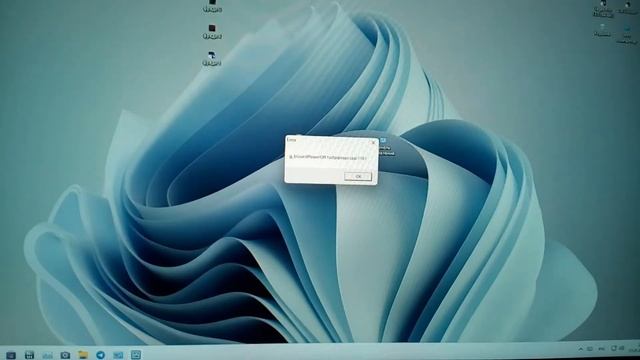Open the dark calculator-like icon in the taskbar
Viewport: 640px width, 360px height.
point(29,355)
